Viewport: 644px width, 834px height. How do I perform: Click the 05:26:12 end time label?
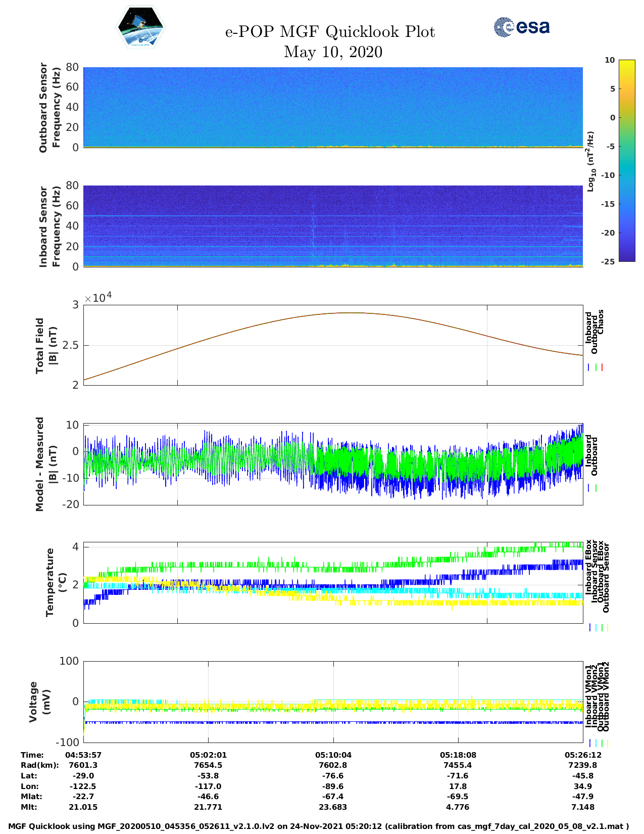(x=582, y=755)
